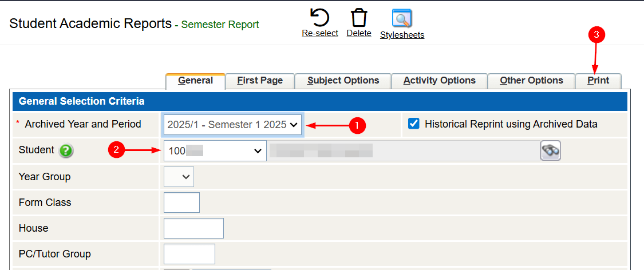Click the binoculars student search icon

(550, 150)
